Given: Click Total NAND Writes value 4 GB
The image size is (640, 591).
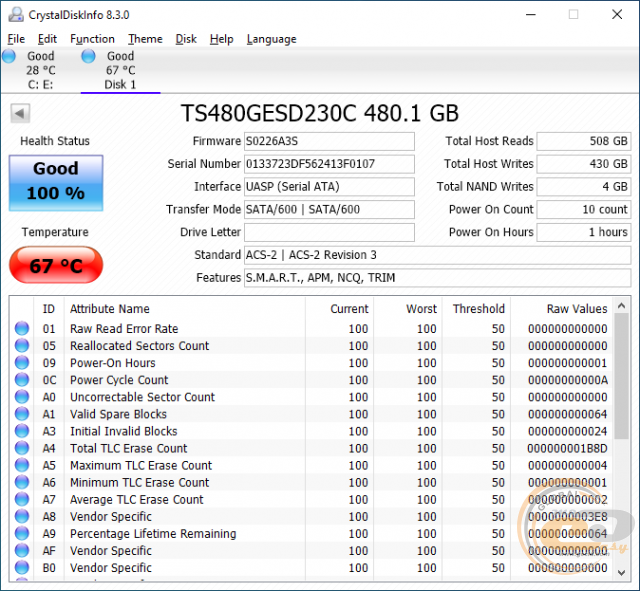Looking at the screenshot, I should pyautogui.click(x=584, y=187).
